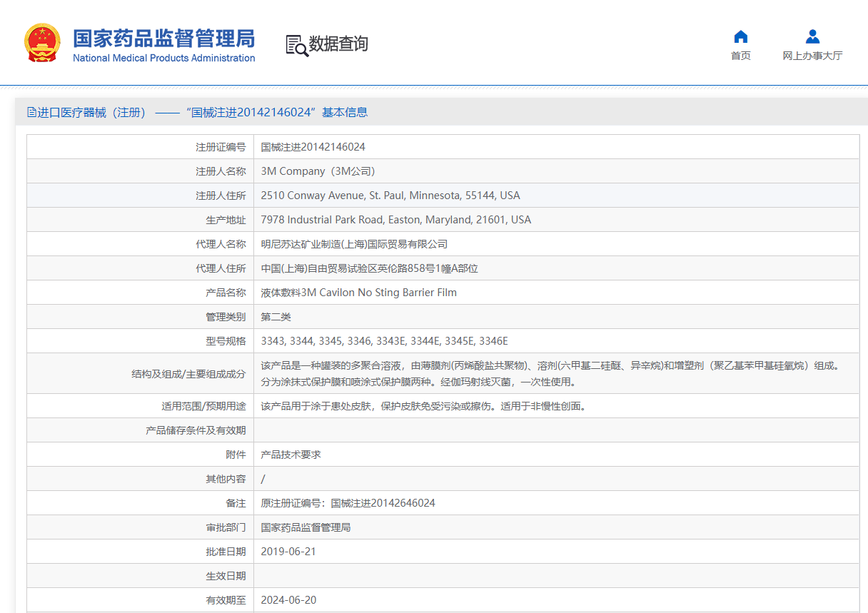Click 结构及组成/主要组成成分 label
This screenshot has height=613, width=868.
(188, 373)
